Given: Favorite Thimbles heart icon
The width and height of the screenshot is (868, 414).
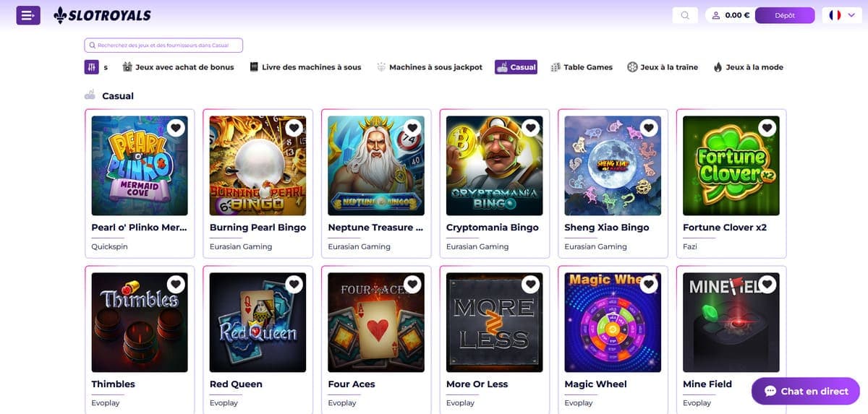Looking at the screenshot, I should 176,285.
